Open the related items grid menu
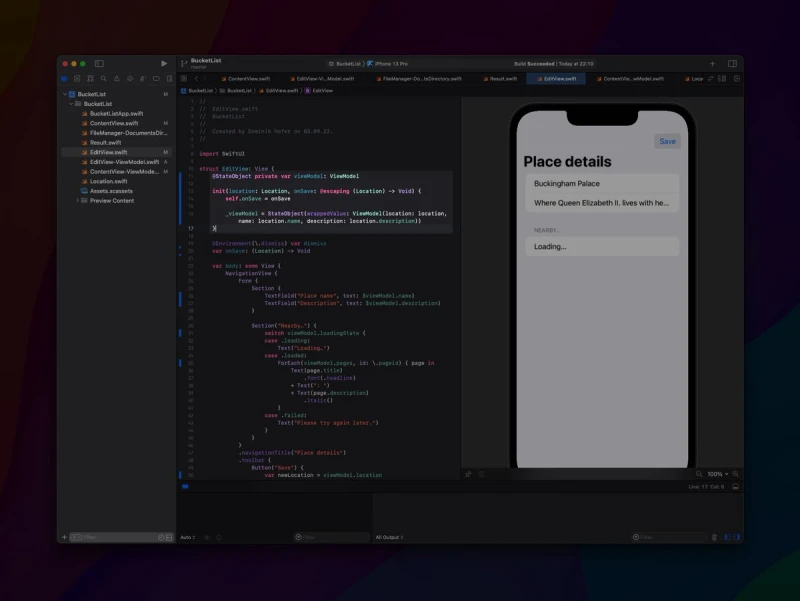 coord(184,78)
